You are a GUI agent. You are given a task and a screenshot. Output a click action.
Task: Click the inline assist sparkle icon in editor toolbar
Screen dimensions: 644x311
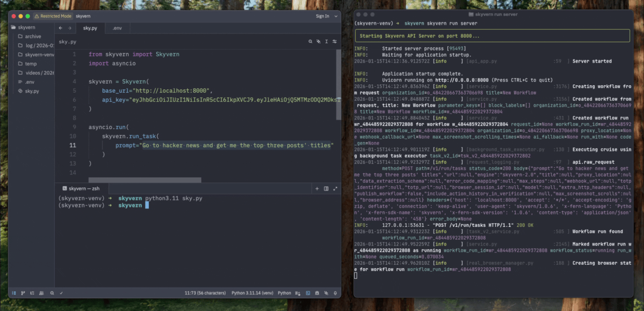click(x=318, y=42)
